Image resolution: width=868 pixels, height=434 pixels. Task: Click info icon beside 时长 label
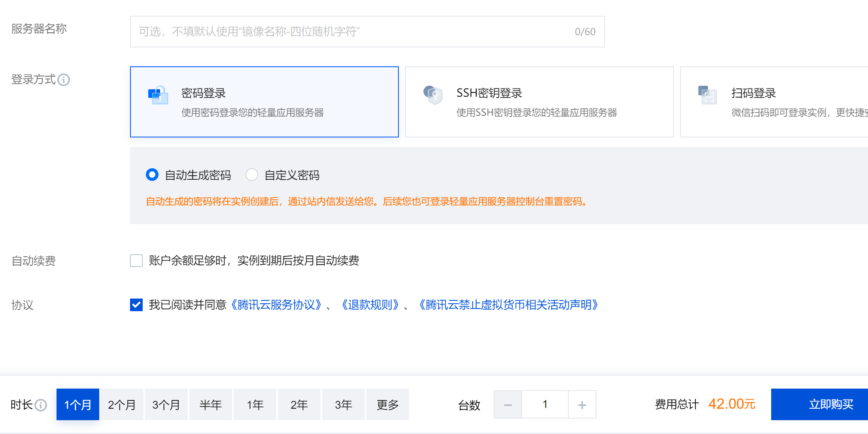click(41, 405)
